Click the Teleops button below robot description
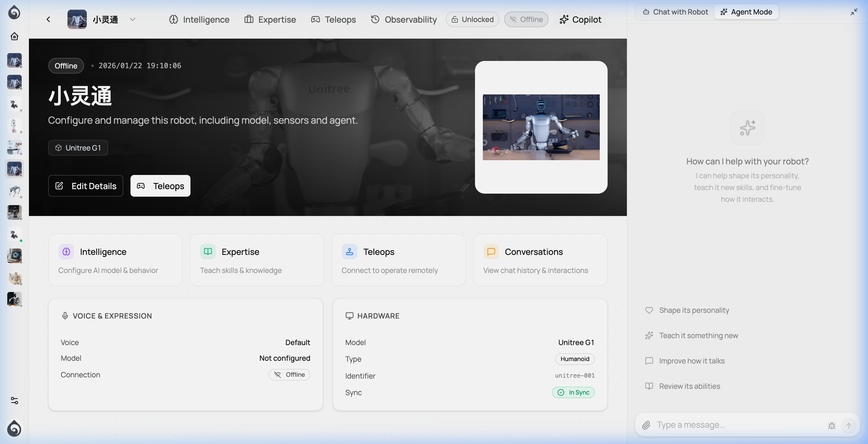The image size is (868, 444). (x=160, y=186)
